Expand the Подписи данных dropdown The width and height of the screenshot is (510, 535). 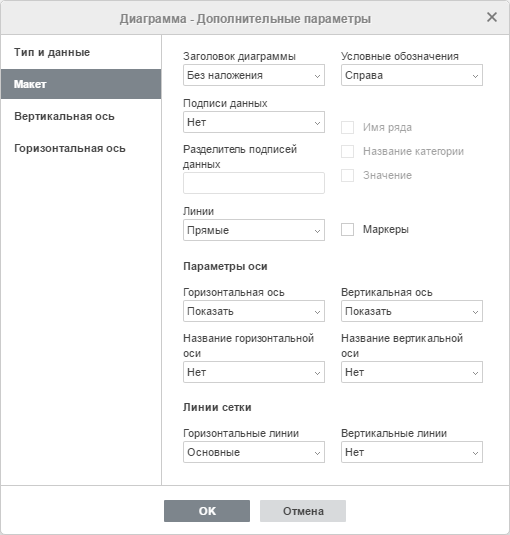pyautogui.click(x=254, y=122)
